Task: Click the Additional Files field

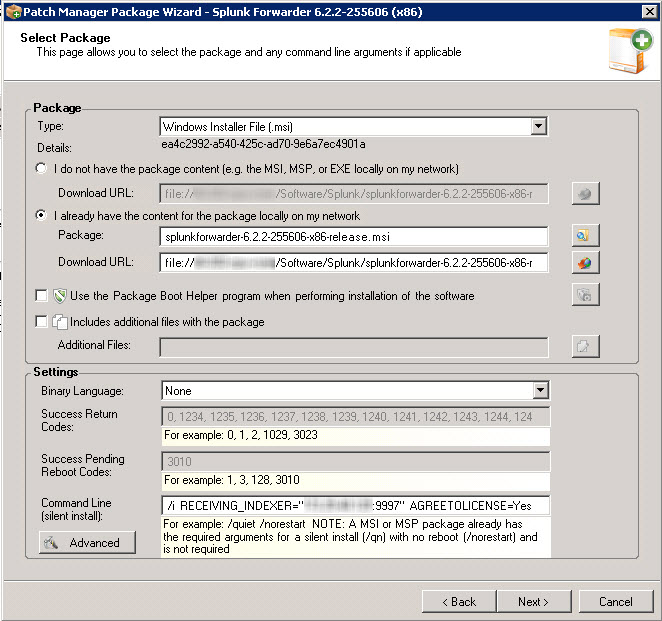Action: 354,347
